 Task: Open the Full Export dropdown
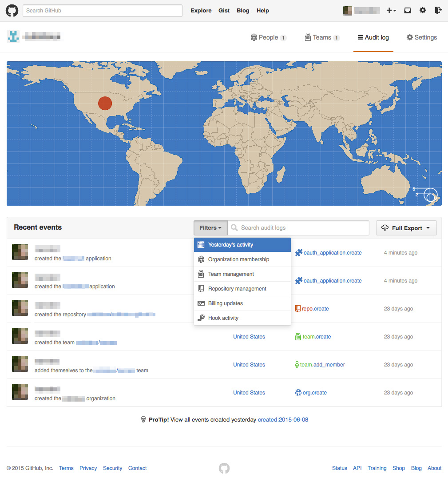point(406,228)
